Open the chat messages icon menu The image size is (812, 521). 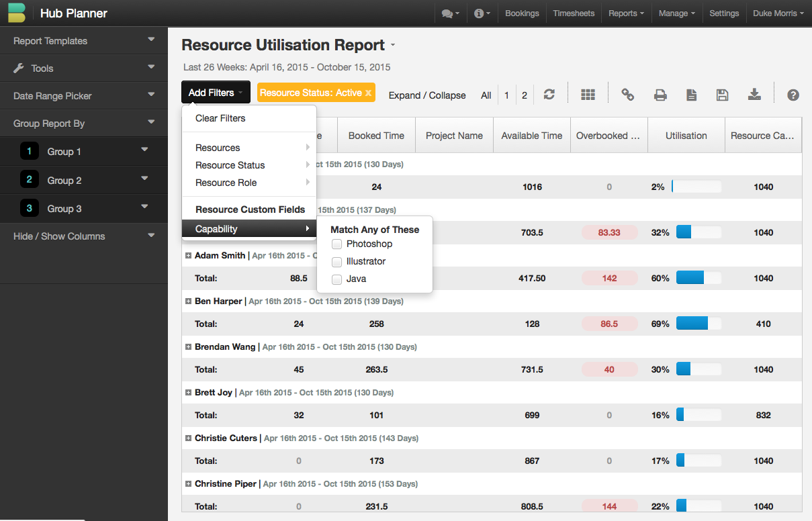pyautogui.click(x=450, y=13)
